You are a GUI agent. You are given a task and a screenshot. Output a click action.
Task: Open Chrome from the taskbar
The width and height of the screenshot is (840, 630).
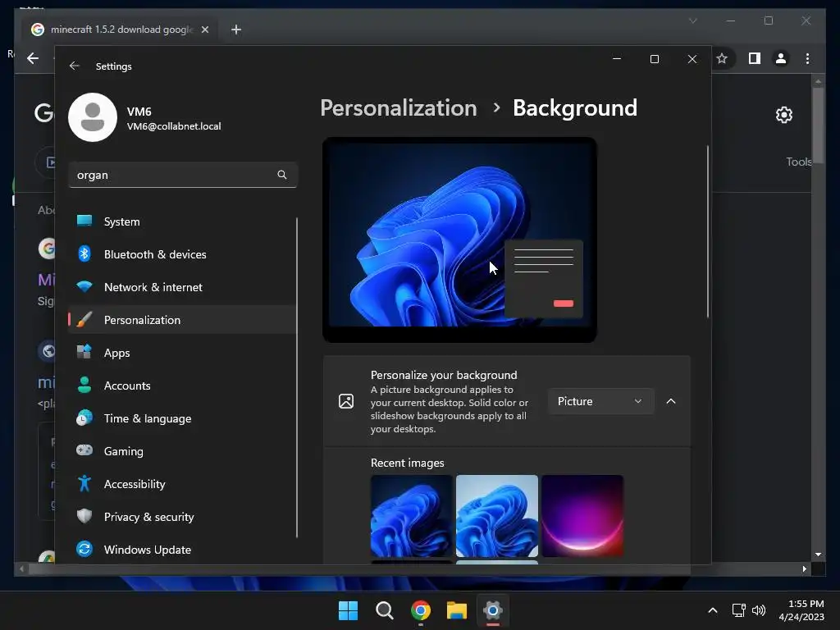click(421, 610)
